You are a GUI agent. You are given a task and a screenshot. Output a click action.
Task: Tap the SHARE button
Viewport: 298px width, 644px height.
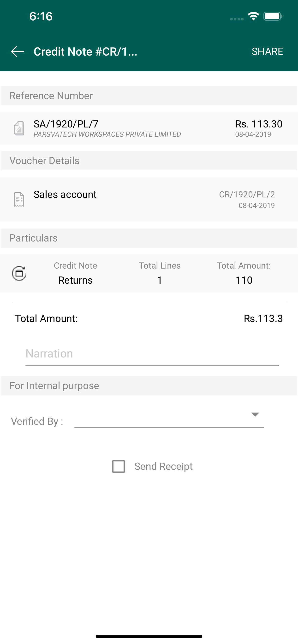click(x=267, y=52)
